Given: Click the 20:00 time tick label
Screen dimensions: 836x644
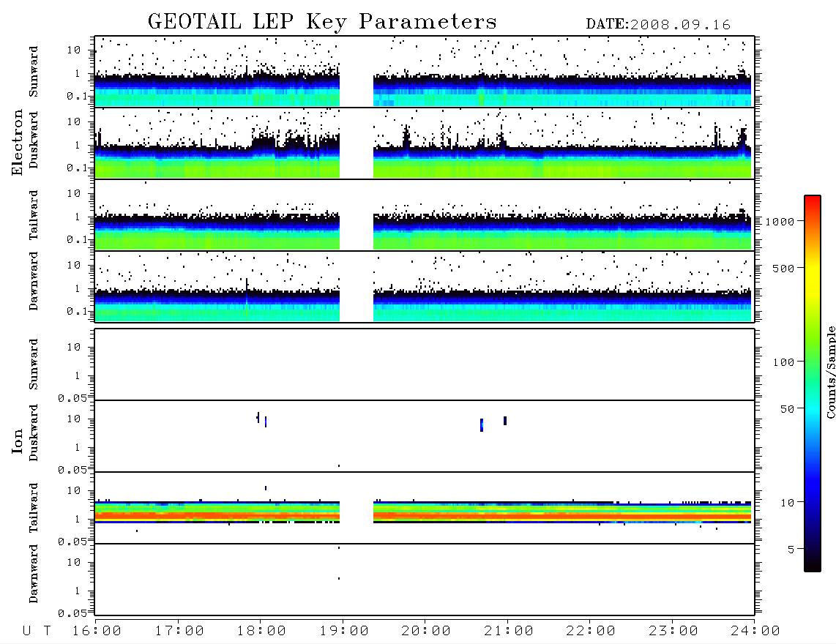Looking at the screenshot, I should click(426, 632).
